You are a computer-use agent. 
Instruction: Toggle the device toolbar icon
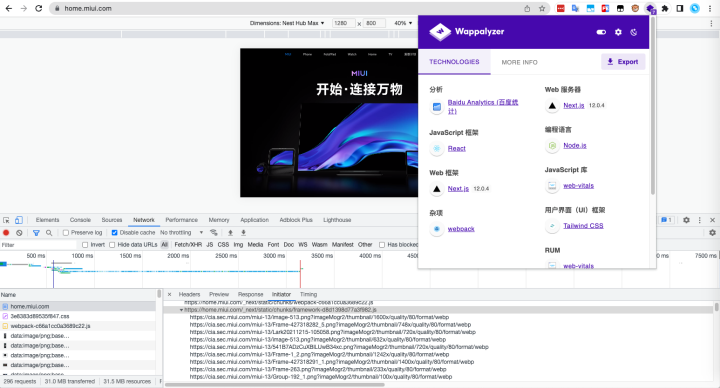click(19, 220)
